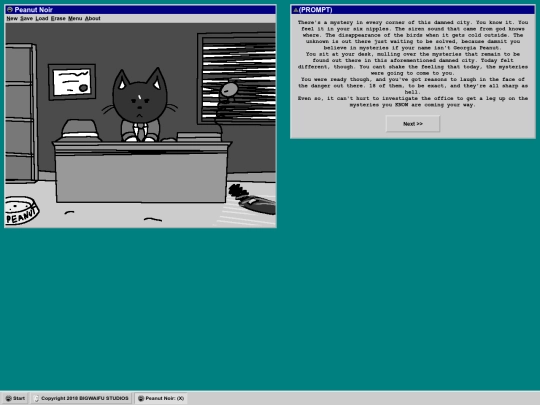
Task: Click the Start button smiley icon
Action: tap(9, 398)
